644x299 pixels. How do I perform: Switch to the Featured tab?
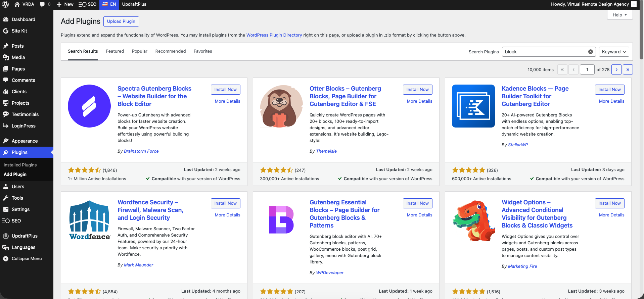point(115,51)
